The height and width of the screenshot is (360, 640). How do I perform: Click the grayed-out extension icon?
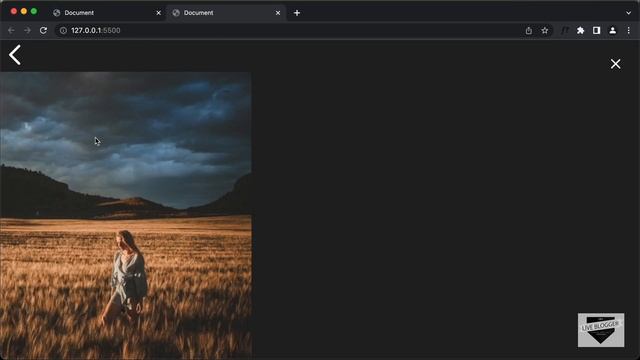[564, 31]
